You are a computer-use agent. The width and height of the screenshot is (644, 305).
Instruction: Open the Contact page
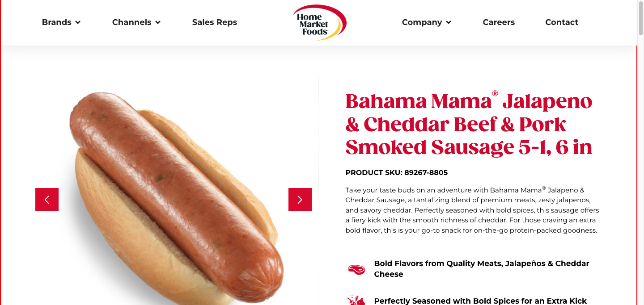coord(562,22)
